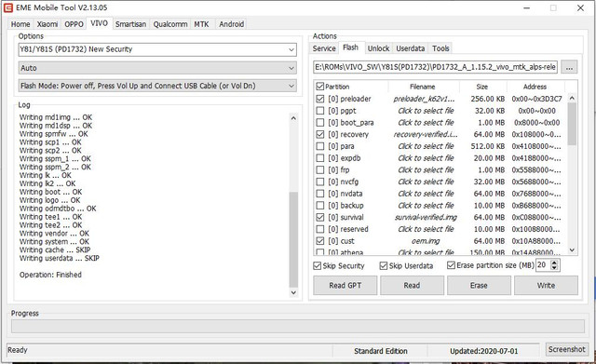Screen dimensions: 596x364
Task: Click the Erase button
Action: coord(479,286)
